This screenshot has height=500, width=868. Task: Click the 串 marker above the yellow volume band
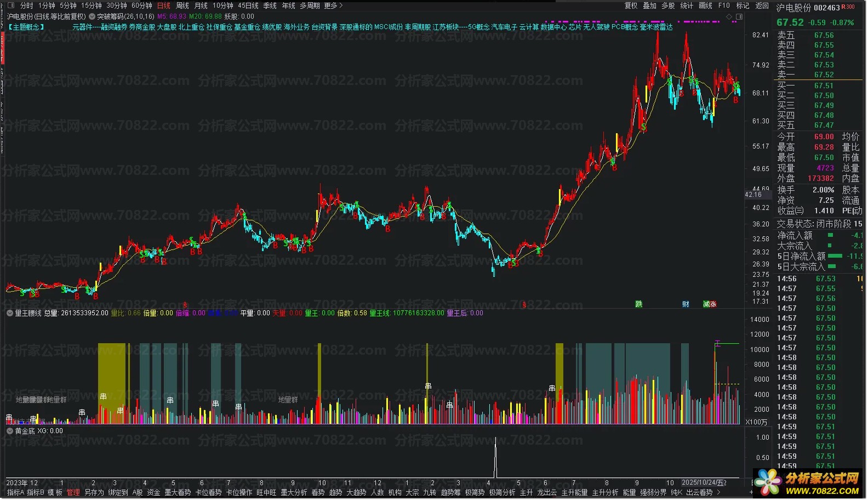click(x=103, y=396)
